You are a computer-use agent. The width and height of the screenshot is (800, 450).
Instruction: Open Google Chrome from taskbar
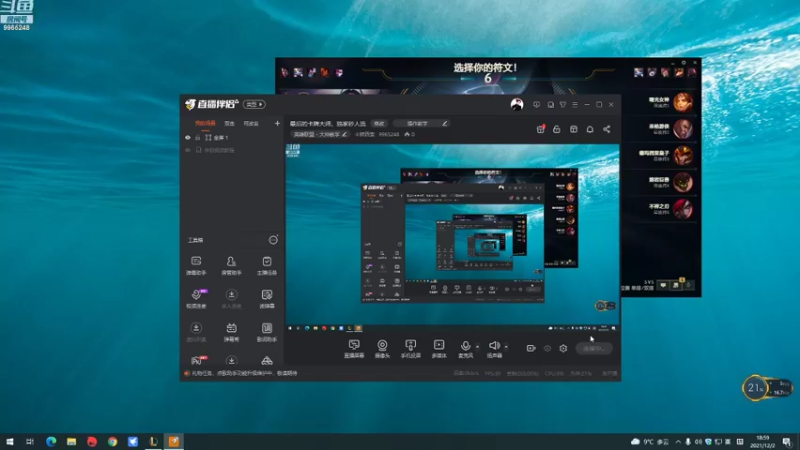[x=112, y=441]
